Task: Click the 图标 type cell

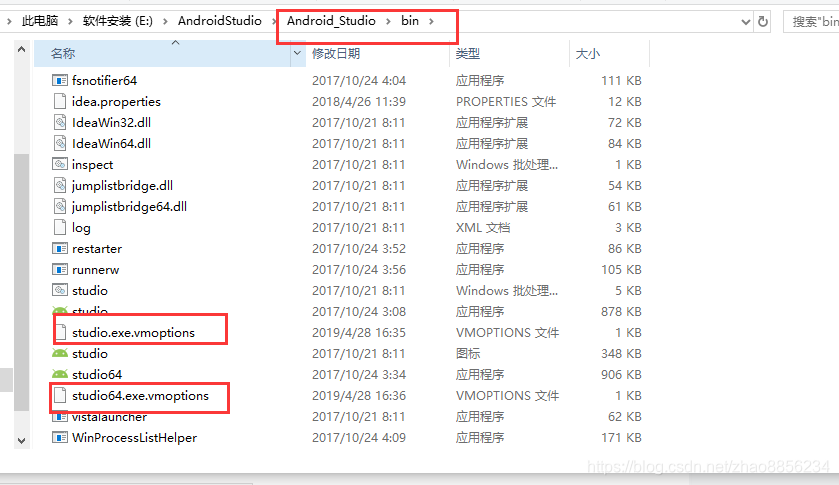Action: point(468,353)
